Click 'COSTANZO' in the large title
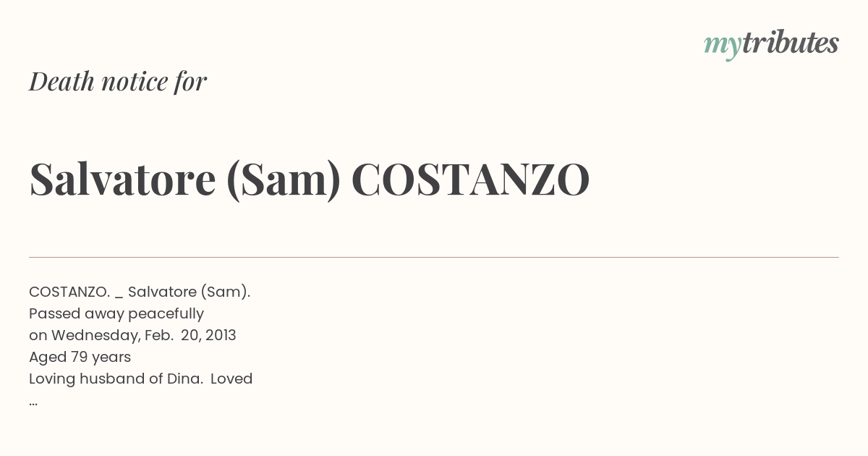The height and width of the screenshot is (456, 868). click(x=471, y=180)
